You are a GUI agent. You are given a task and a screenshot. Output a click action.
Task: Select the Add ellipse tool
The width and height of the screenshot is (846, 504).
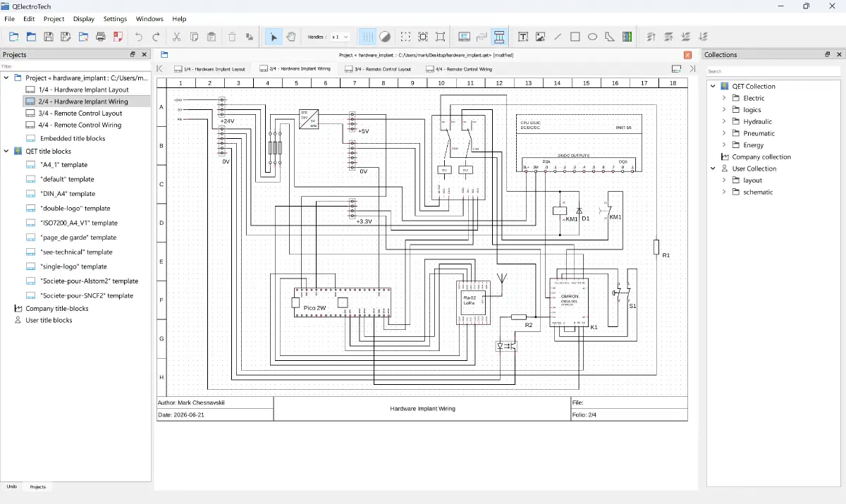pyautogui.click(x=592, y=37)
